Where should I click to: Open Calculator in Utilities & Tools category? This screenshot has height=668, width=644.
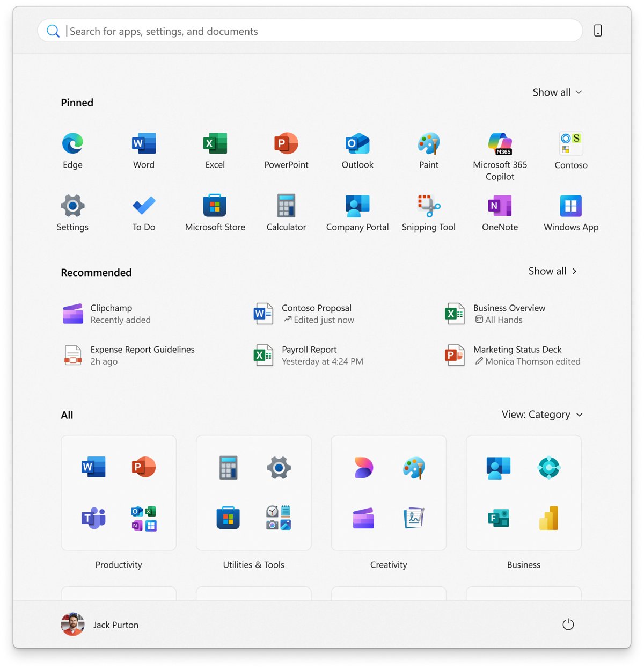(x=229, y=467)
